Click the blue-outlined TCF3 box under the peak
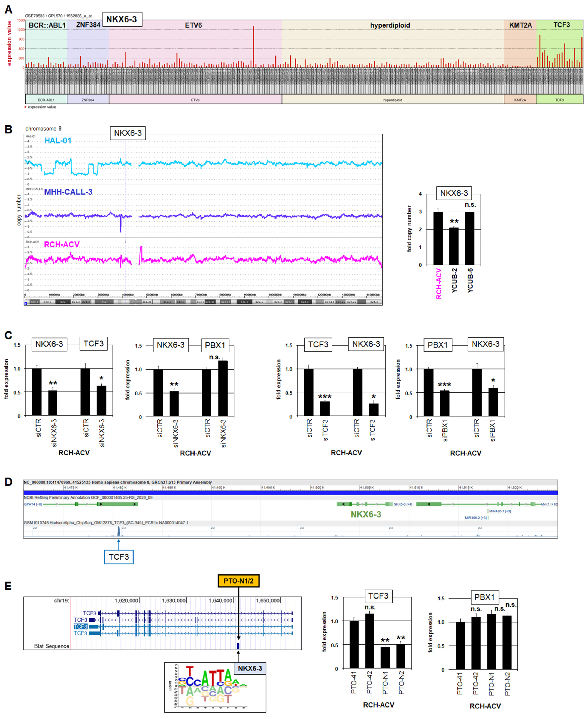Image resolution: width=588 pixels, height=719 pixels. pos(119,557)
